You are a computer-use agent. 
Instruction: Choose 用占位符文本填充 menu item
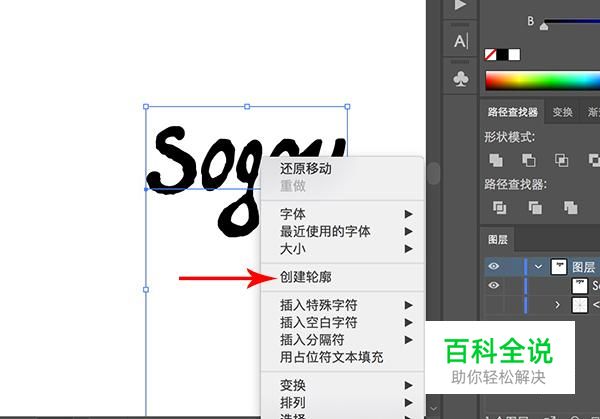click(x=342, y=357)
